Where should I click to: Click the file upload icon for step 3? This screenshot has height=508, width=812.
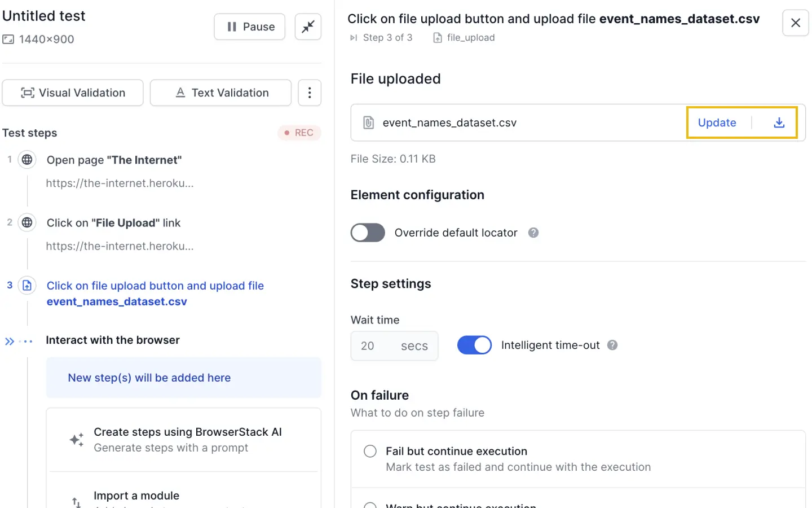pos(27,286)
